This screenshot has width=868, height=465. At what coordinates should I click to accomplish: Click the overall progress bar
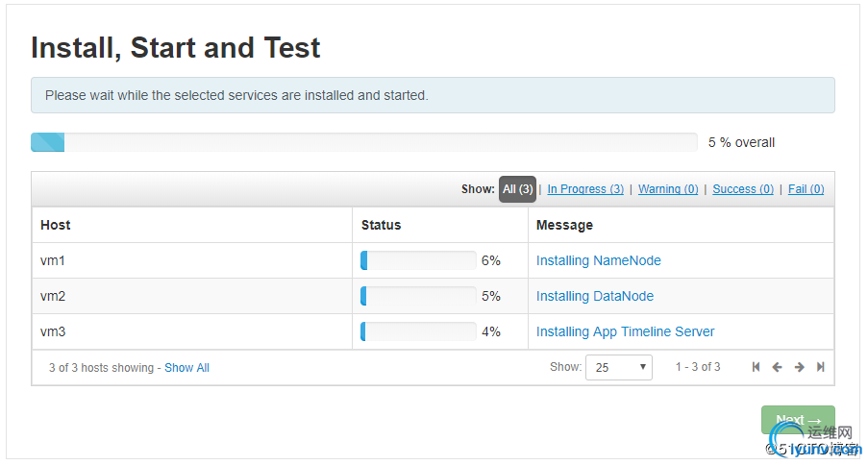click(x=364, y=142)
